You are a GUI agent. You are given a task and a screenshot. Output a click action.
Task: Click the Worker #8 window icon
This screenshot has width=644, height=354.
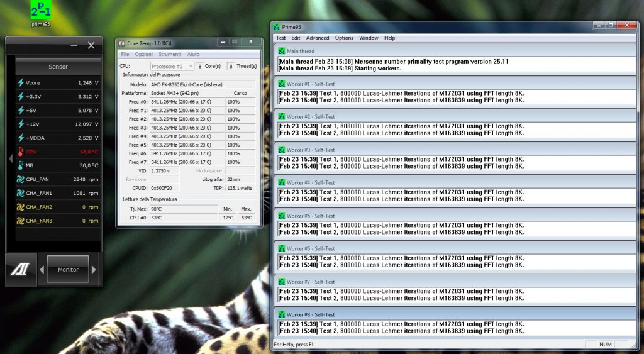click(x=281, y=314)
